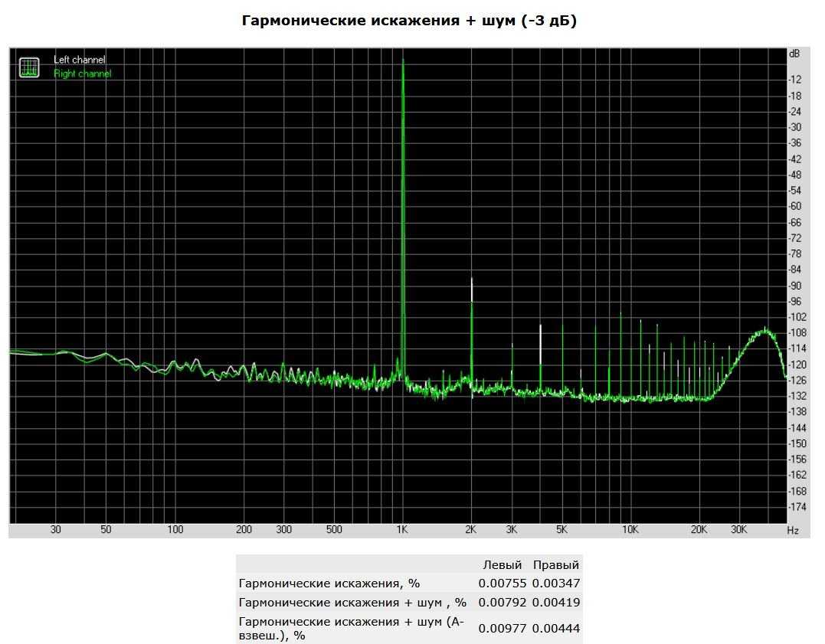Click the white harmonic peak at 4 kHz

click(541, 328)
